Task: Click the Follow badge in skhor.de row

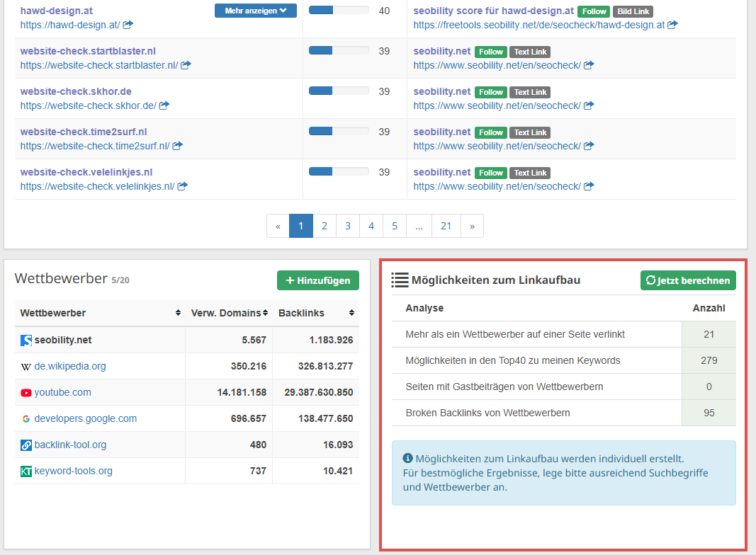Action: point(491,92)
